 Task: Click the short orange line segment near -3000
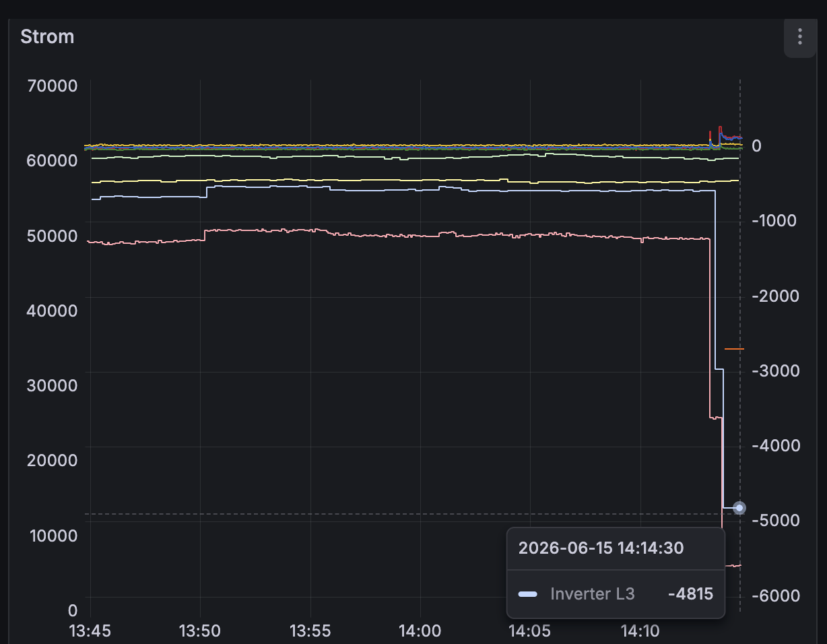coord(734,349)
